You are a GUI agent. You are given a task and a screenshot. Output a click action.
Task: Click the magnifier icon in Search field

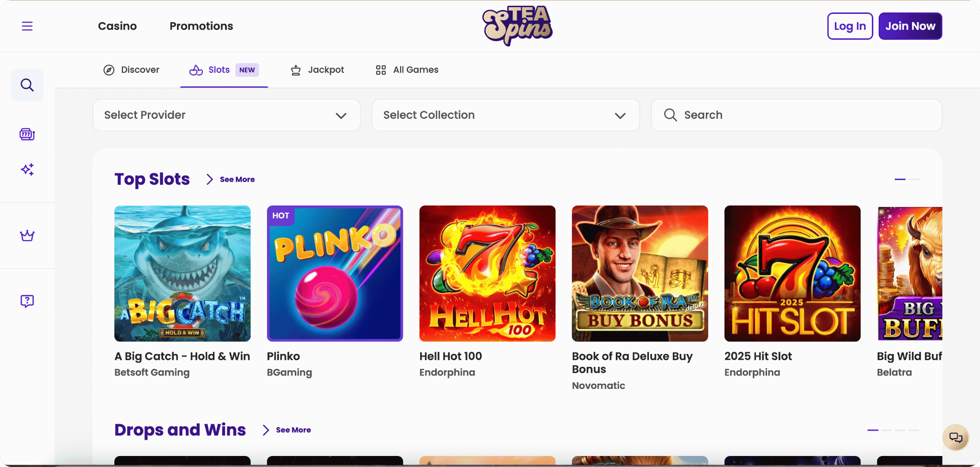pyautogui.click(x=670, y=115)
